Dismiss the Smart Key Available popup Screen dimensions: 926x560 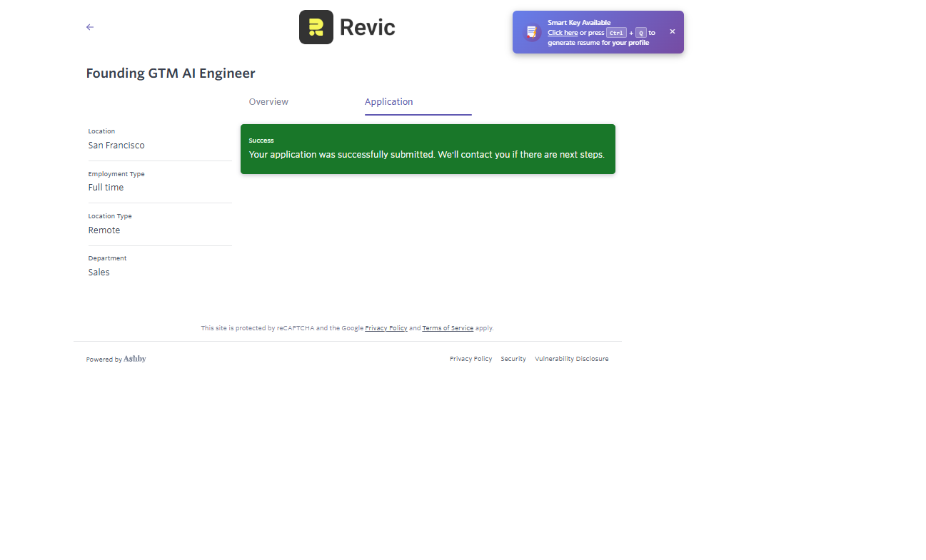pos(672,31)
